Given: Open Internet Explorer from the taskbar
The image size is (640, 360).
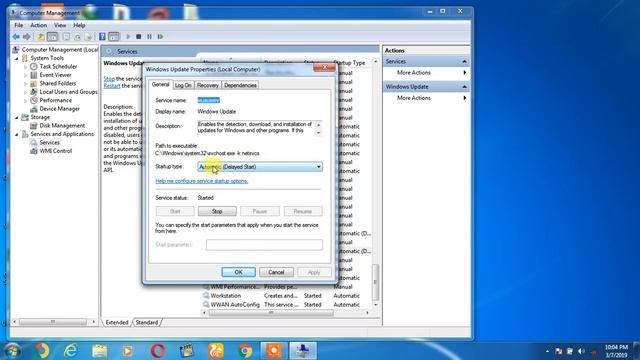Looking at the screenshot, I should (x=71, y=350).
